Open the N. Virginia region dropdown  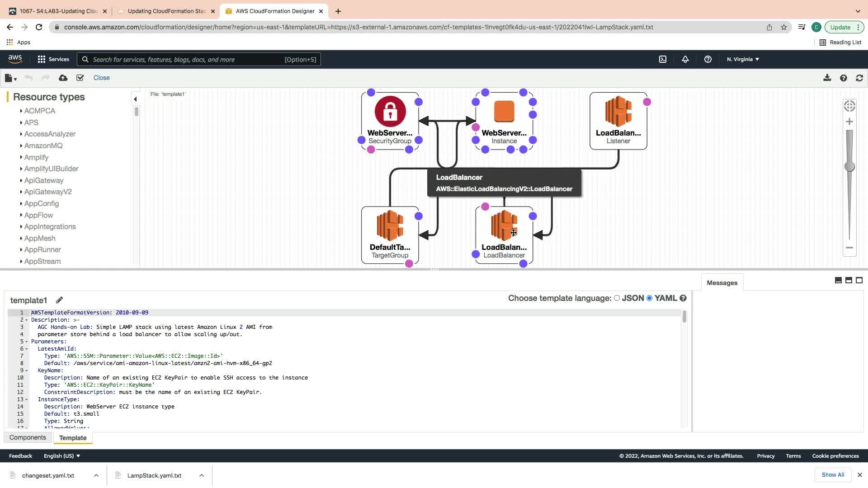743,59
